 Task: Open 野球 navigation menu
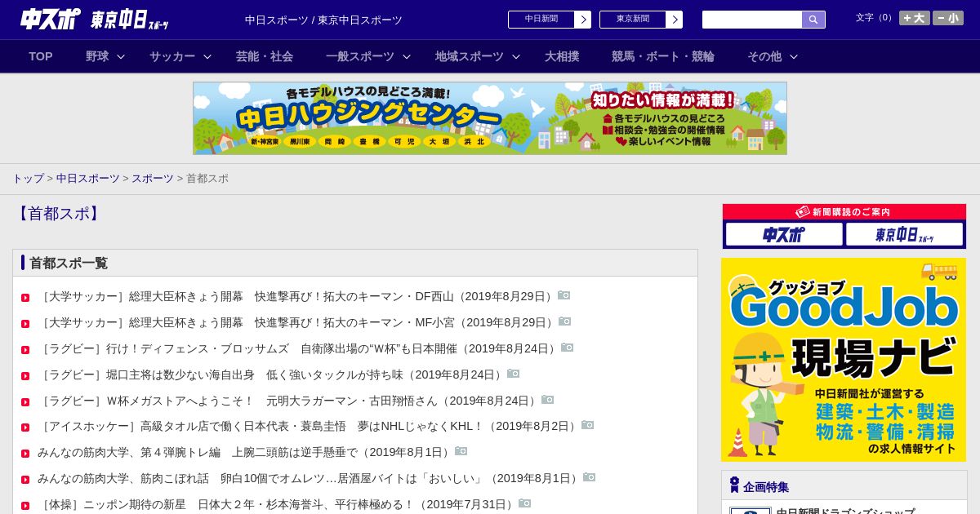pyautogui.click(x=97, y=56)
